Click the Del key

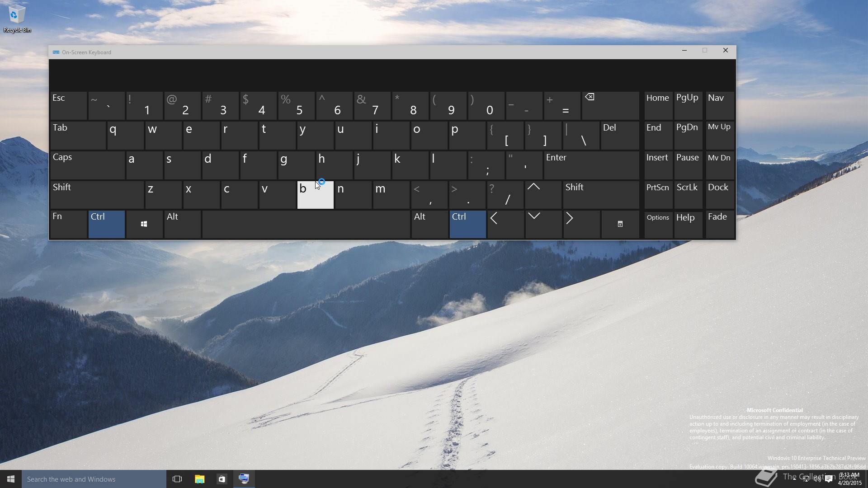620,135
